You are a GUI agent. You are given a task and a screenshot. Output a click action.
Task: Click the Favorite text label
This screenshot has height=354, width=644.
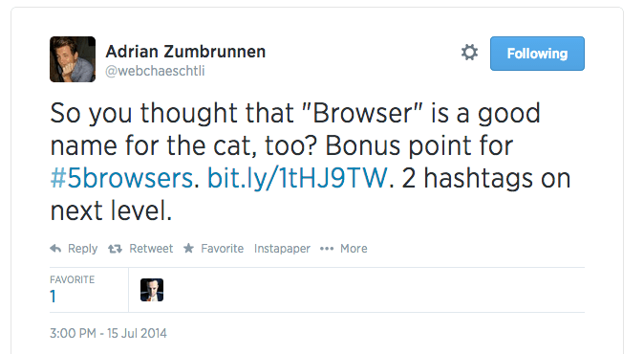(223, 249)
